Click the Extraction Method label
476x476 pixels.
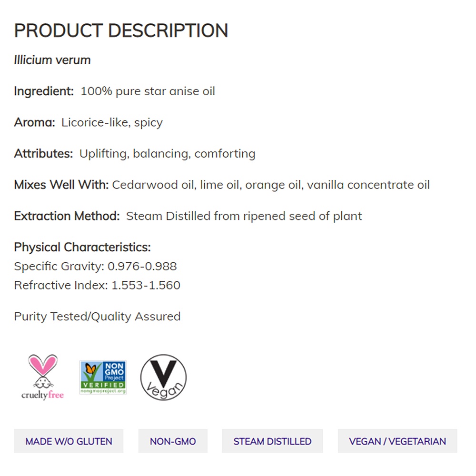click(67, 216)
